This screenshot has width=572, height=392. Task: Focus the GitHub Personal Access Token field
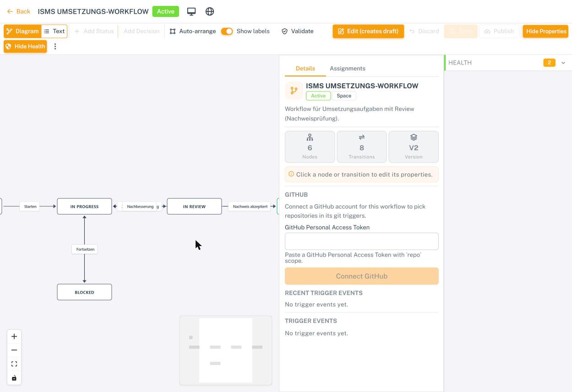pos(362,242)
